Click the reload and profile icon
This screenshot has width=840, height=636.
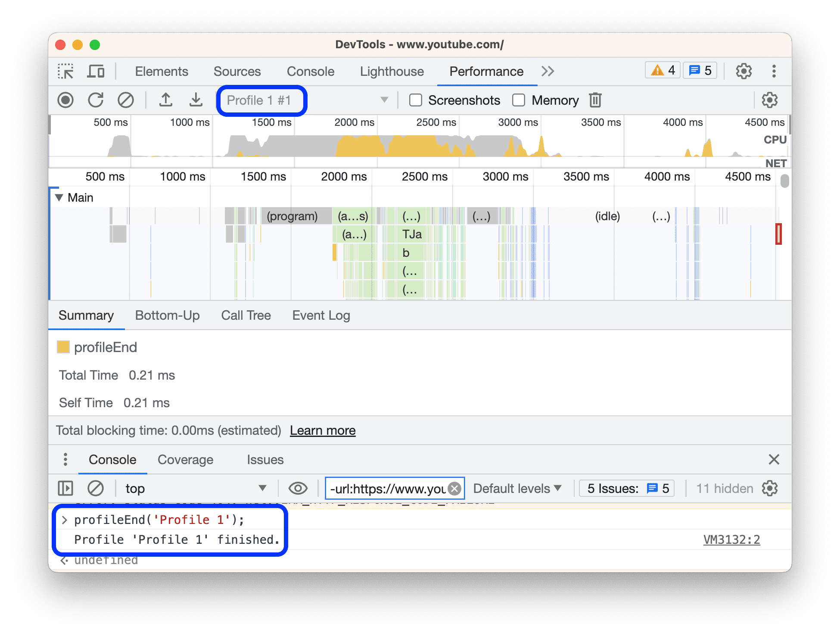[x=94, y=100]
